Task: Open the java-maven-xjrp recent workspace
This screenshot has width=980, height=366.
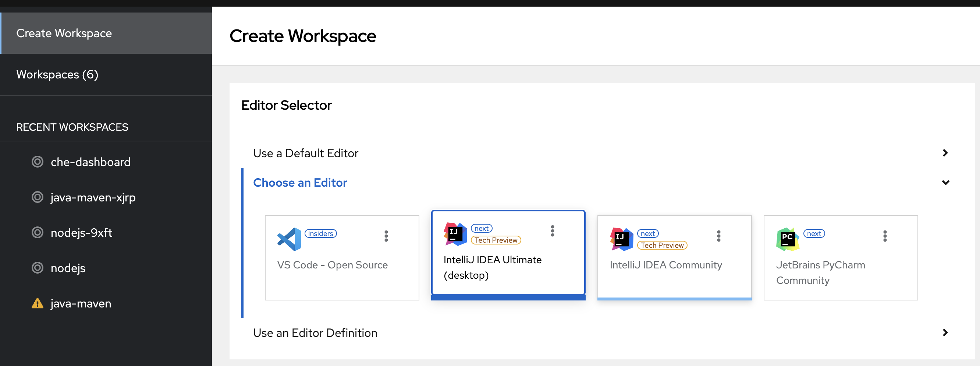Action: (x=93, y=197)
